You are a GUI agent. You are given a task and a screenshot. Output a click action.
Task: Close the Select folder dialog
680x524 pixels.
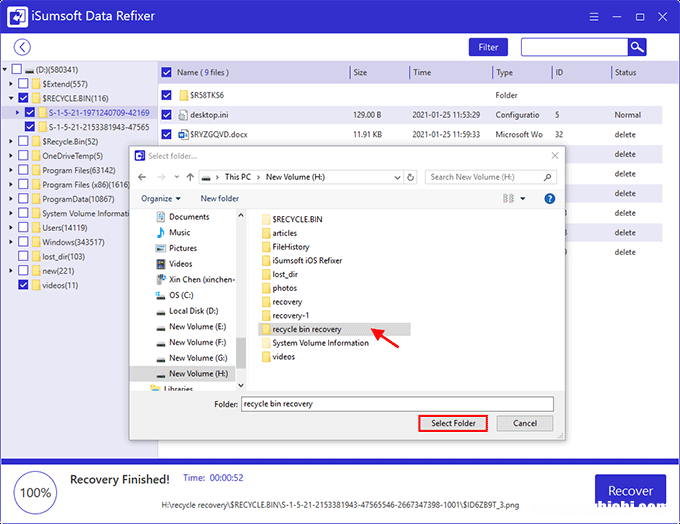(x=555, y=155)
